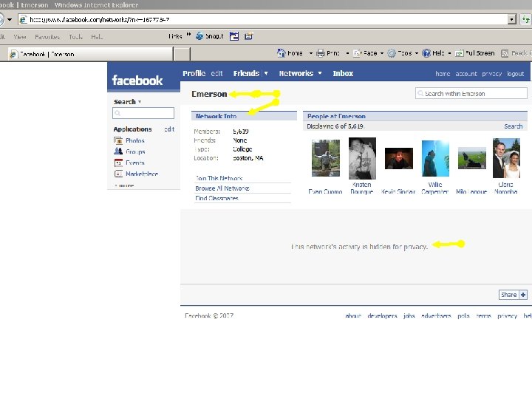
Task: Click Join This Network
Action: [x=219, y=178]
